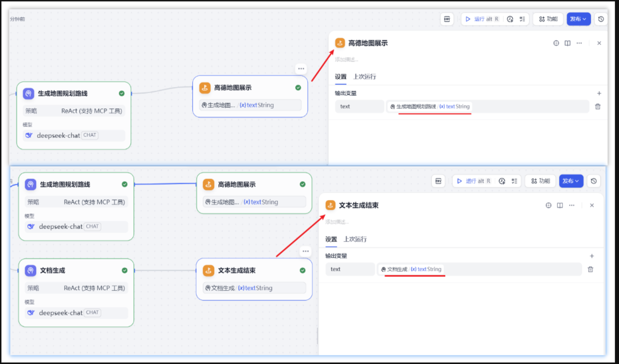619x364 pixels.
Task: Click 功能 button above 文本生成结束 panel
Action: [x=540, y=181]
